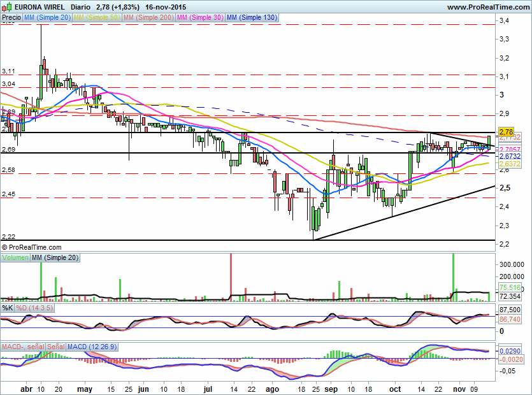This screenshot has width=532, height=395.
Task: Click the yellow 2,78 current price tag
Action: click(x=506, y=132)
